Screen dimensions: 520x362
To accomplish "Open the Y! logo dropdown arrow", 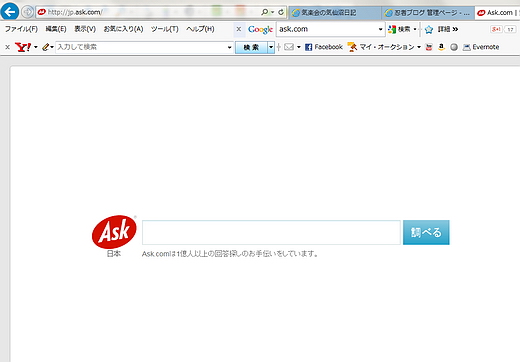I will coord(35,47).
